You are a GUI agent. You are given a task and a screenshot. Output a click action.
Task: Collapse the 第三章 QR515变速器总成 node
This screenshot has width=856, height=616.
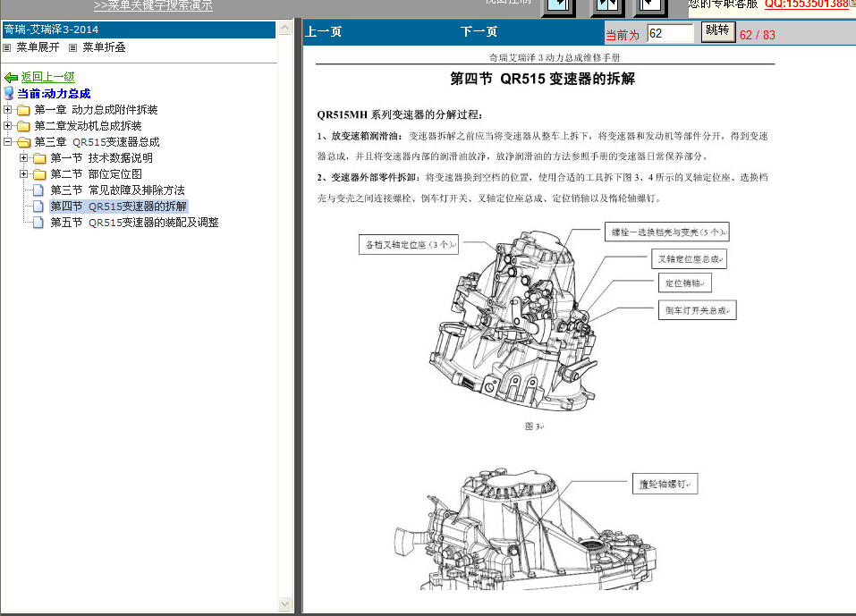pos(8,142)
